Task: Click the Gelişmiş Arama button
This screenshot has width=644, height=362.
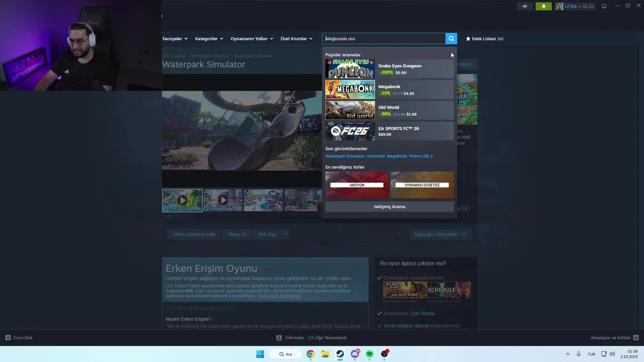Action: [389, 207]
